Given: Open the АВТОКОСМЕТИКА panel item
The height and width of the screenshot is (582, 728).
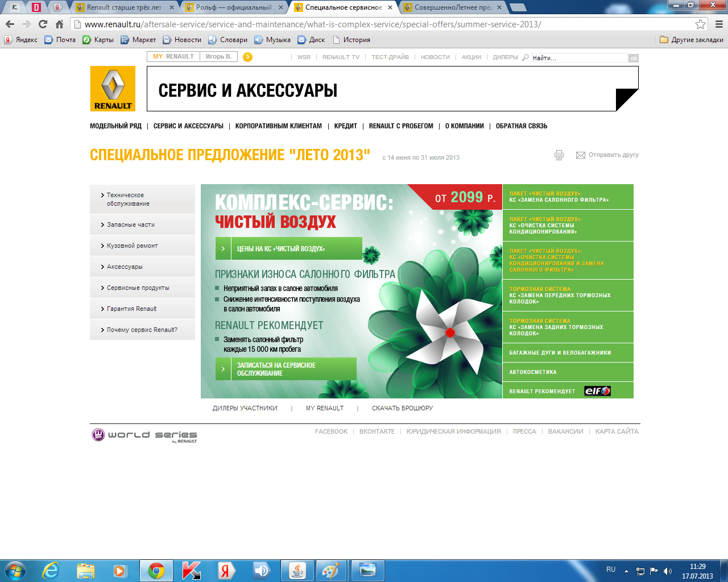Looking at the screenshot, I should click(x=568, y=372).
